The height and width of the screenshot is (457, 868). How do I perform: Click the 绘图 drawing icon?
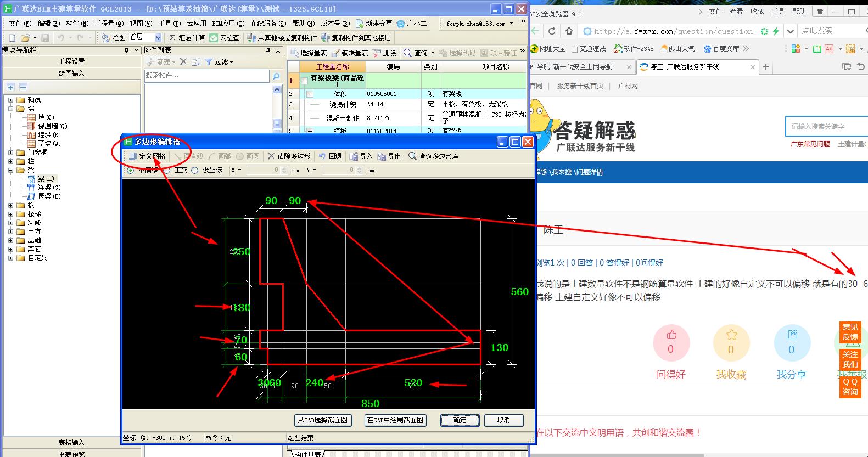pyautogui.click(x=106, y=37)
